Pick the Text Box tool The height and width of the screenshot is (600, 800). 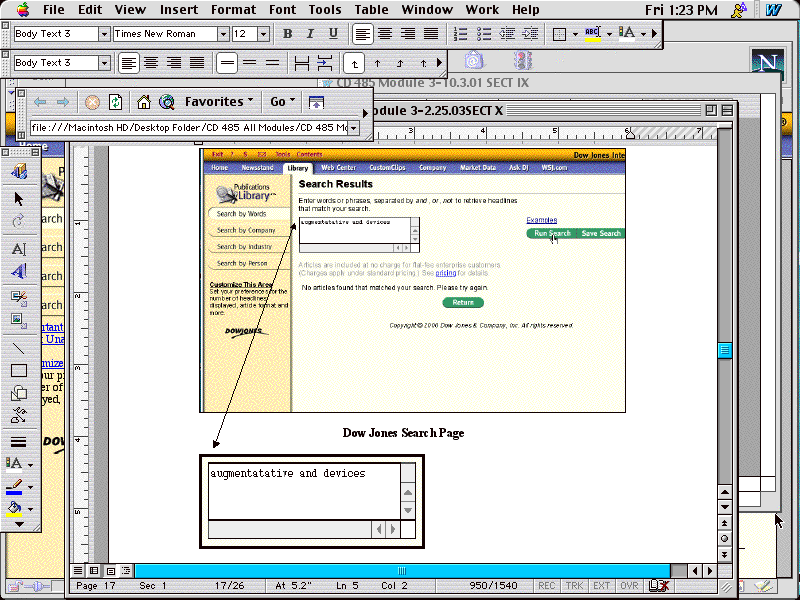tap(19, 249)
